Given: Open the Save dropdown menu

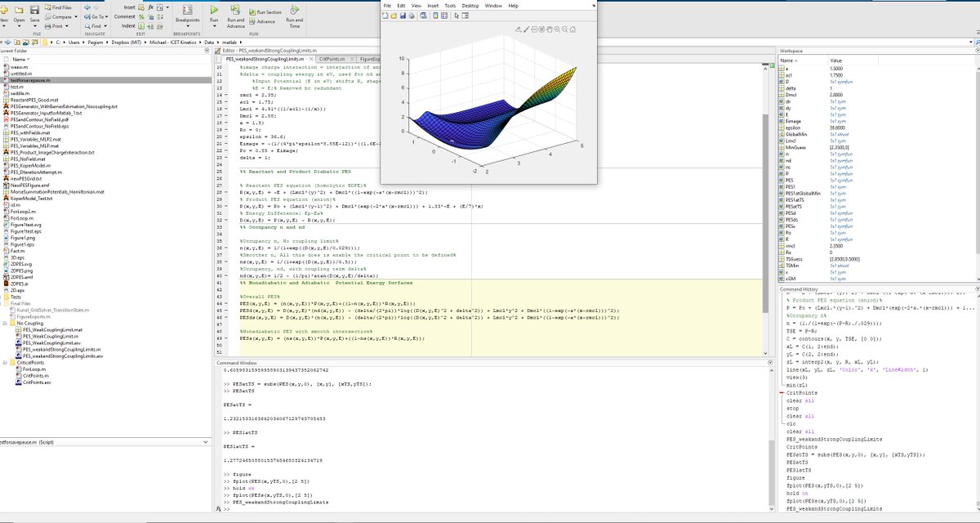Looking at the screenshot, I should (35, 25).
